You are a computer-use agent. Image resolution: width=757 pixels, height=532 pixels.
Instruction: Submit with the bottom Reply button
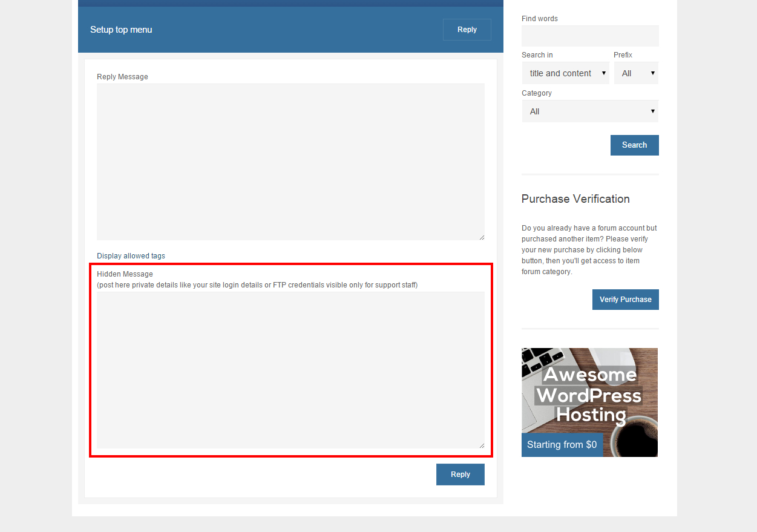460,475
